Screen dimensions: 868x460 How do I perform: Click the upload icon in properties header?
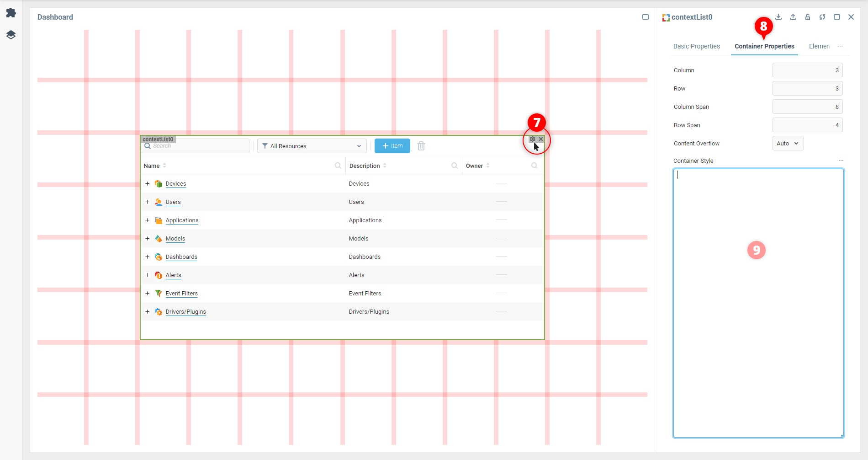[x=793, y=17]
